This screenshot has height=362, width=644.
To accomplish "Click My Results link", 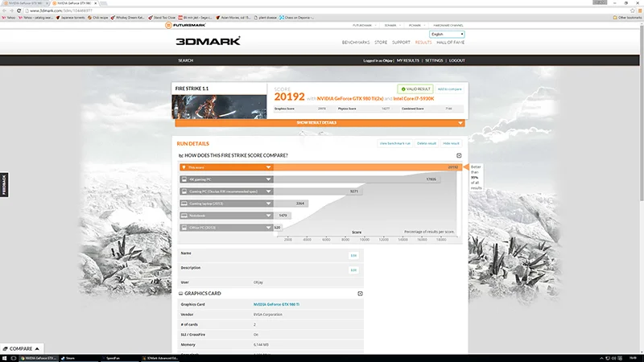I will click(x=408, y=60).
